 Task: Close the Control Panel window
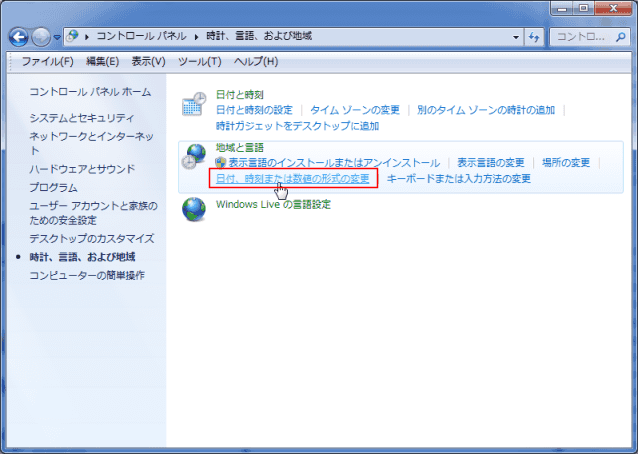pyautogui.click(x=614, y=8)
